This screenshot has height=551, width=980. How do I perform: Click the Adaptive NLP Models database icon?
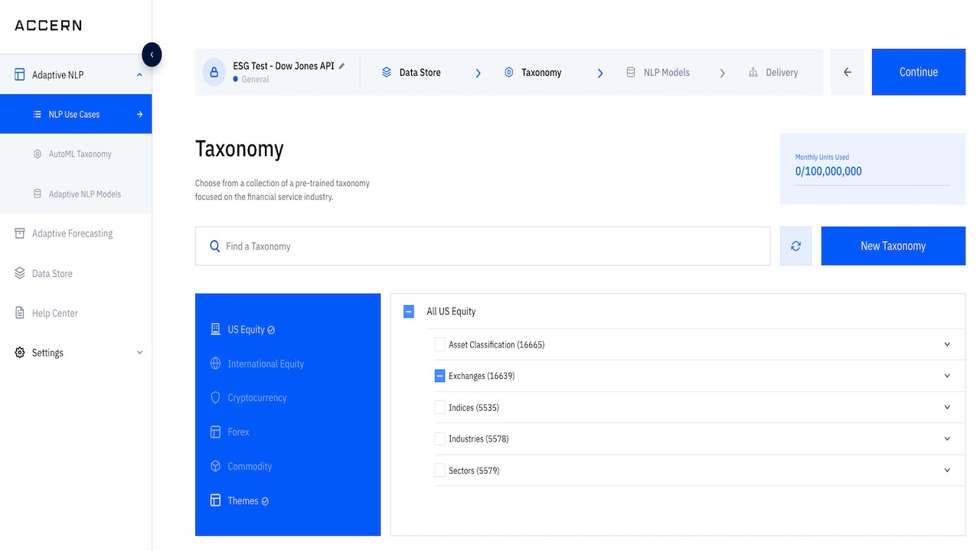(38, 194)
